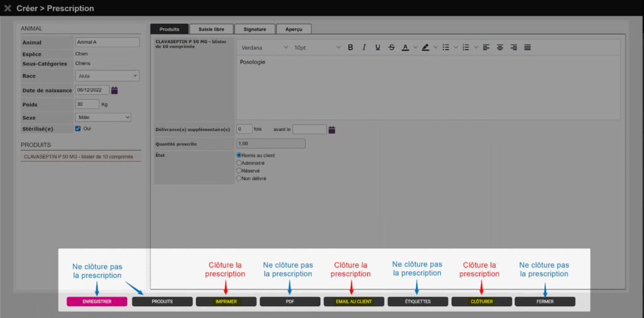Open the Verdana font family dropdown
This screenshot has height=318, width=644.
coord(264,47)
